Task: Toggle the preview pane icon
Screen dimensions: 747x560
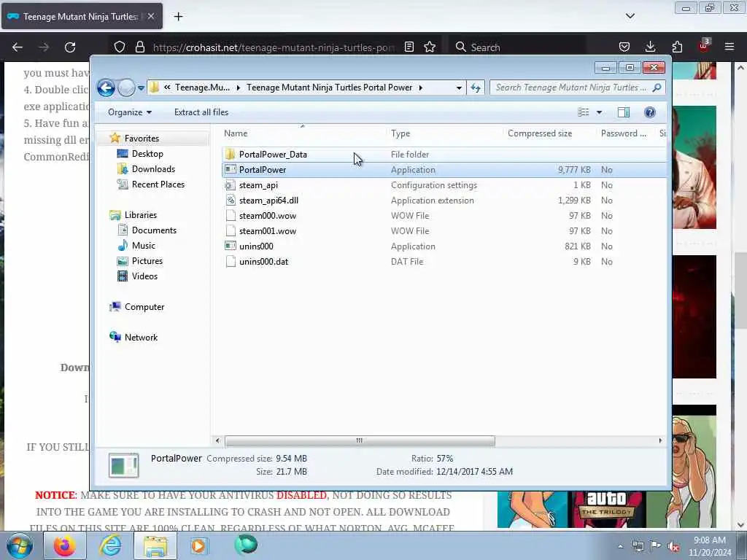Action: tap(624, 112)
